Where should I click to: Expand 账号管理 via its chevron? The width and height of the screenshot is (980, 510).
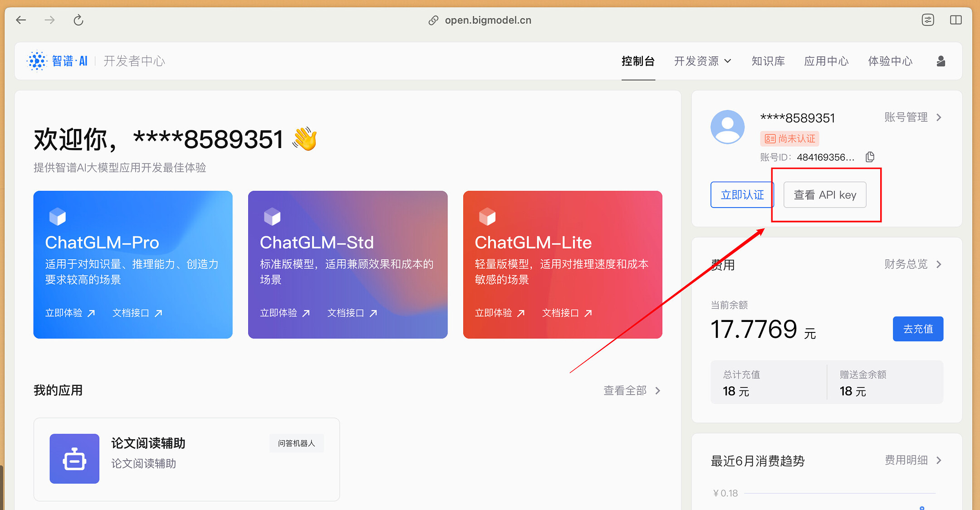[939, 117]
